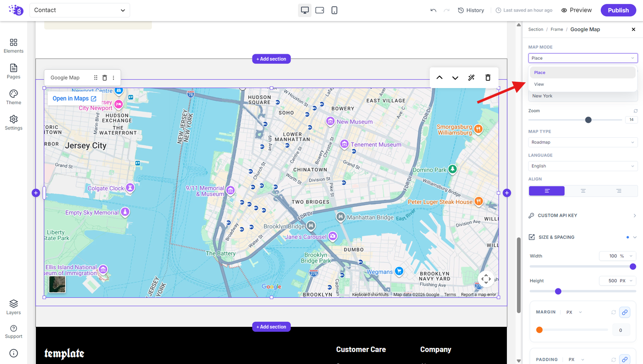This screenshot has height=364, width=643.
Task: Open the Layers panel
Action: coord(13,308)
